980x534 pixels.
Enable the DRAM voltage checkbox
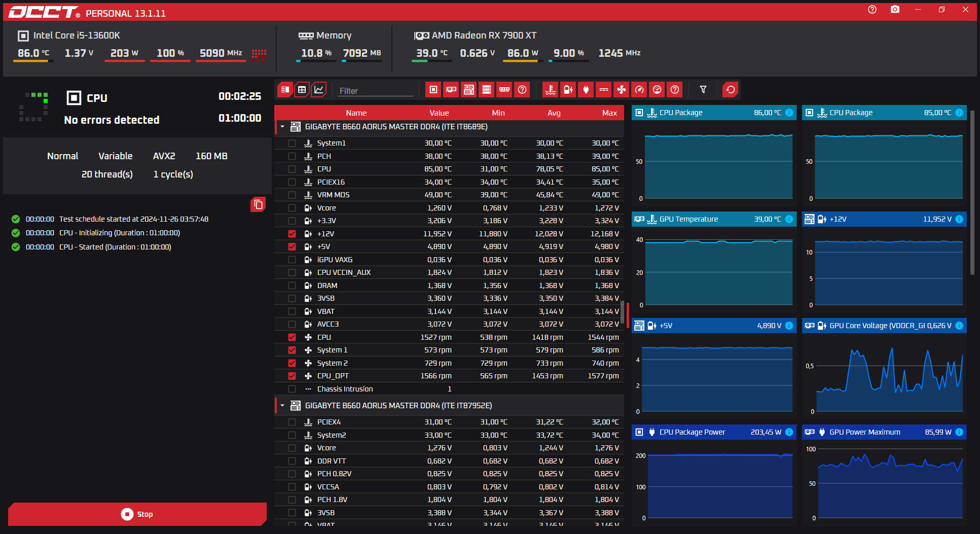tap(292, 286)
